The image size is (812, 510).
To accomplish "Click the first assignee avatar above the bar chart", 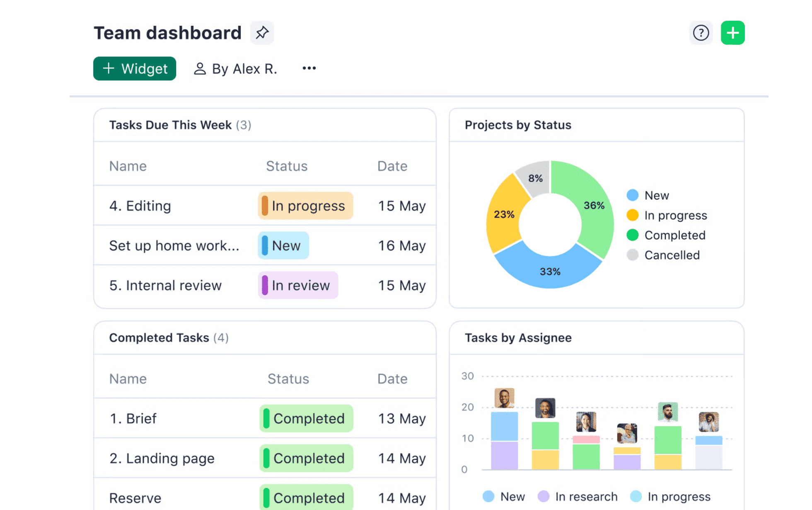I will pos(504,398).
